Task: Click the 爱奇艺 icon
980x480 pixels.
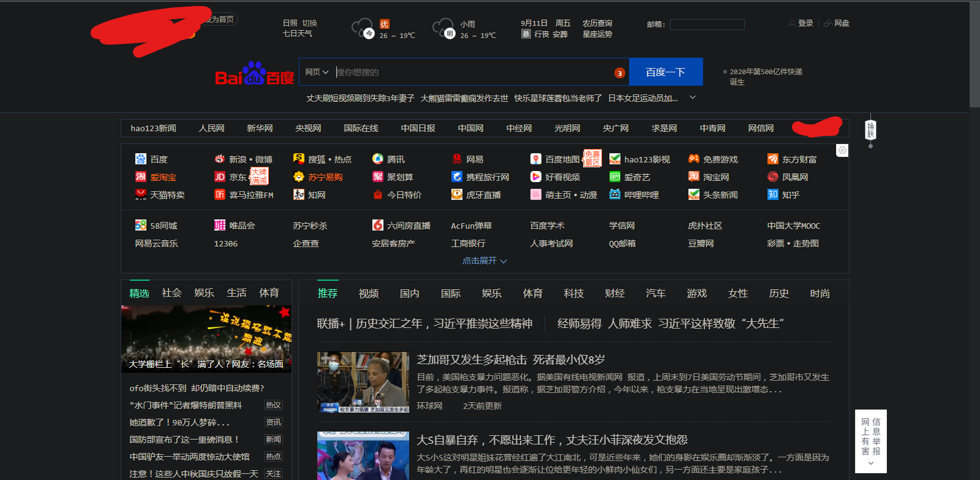Action: (615, 177)
